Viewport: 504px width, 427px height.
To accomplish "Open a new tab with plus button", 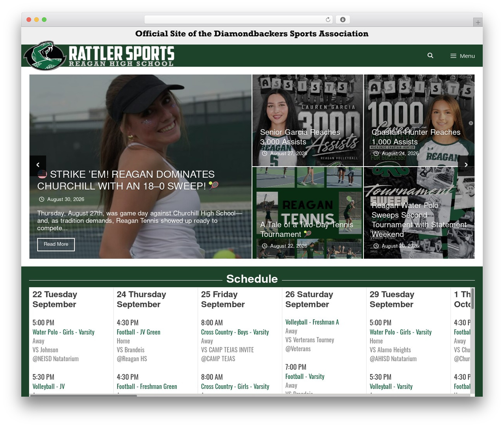I will click(478, 22).
